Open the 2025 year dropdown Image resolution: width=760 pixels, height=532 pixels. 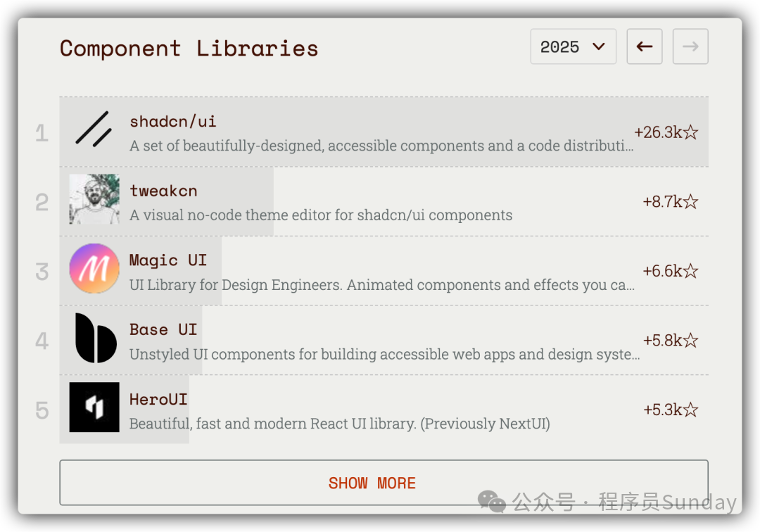pos(573,46)
